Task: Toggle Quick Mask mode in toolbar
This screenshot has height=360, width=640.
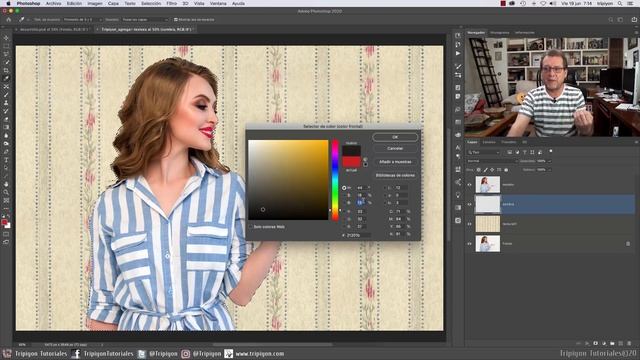Action: [6, 234]
